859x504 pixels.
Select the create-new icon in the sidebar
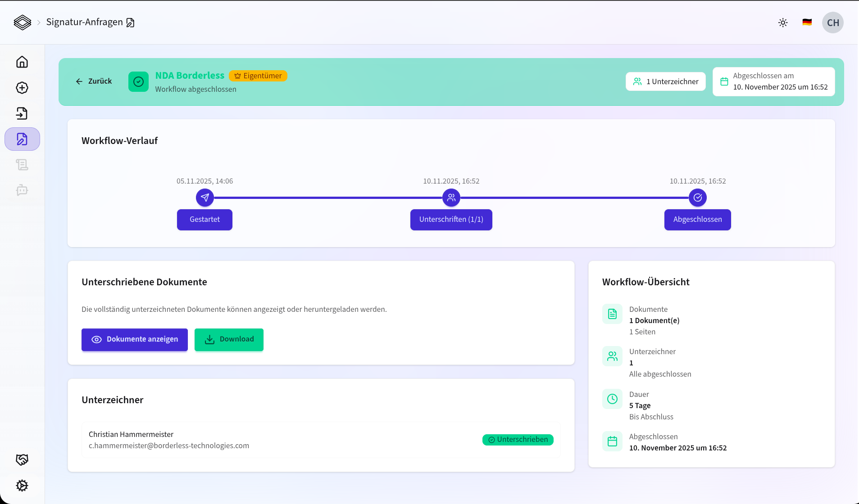pyautogui.click(x=22, y=88)
